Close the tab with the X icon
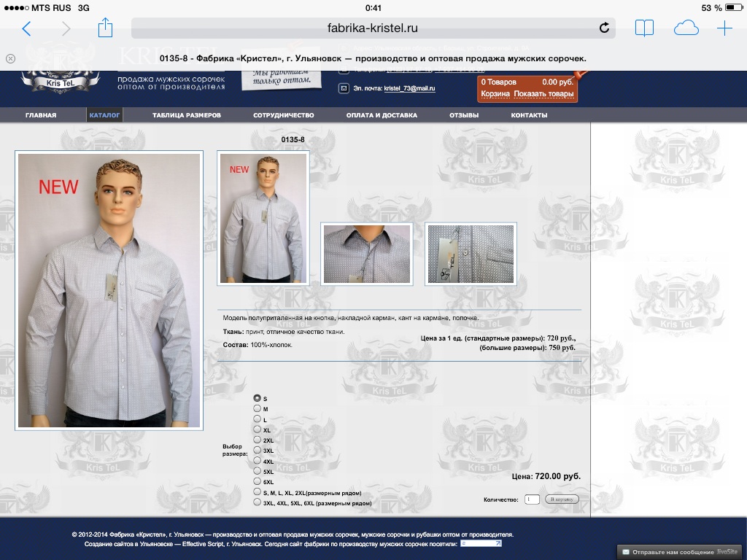 coord(10,58)
